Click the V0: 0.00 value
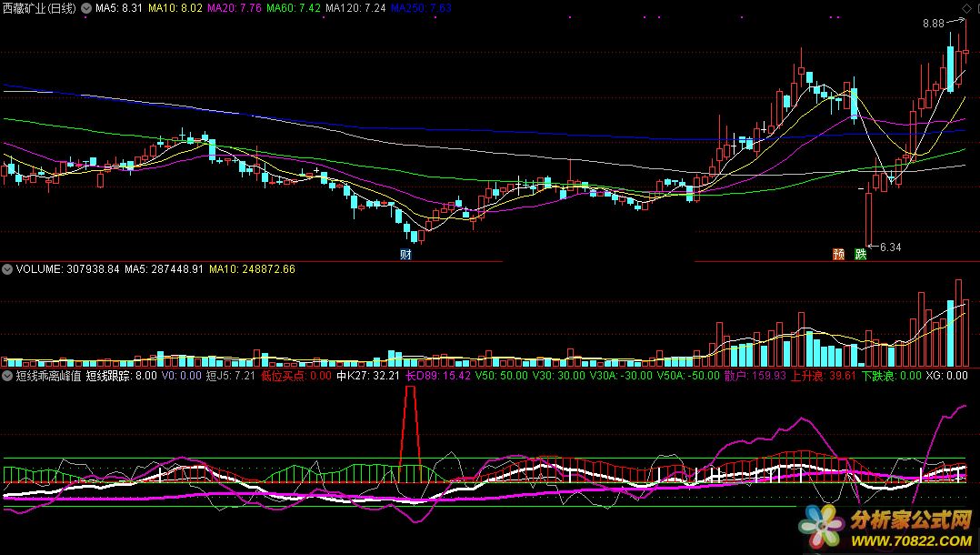980x555 pixels. pyautogui.click(x=181, y=376)
